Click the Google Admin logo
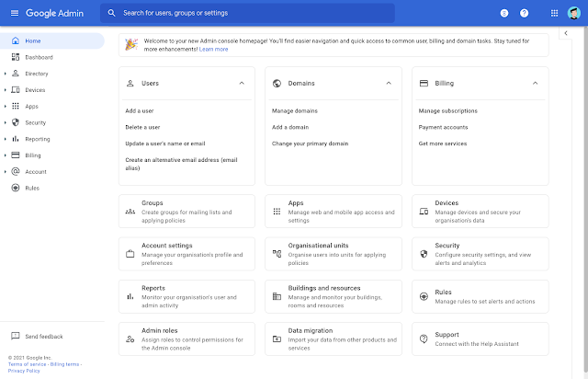Viewport: 588px width, 379px height. tap(54, 13)
